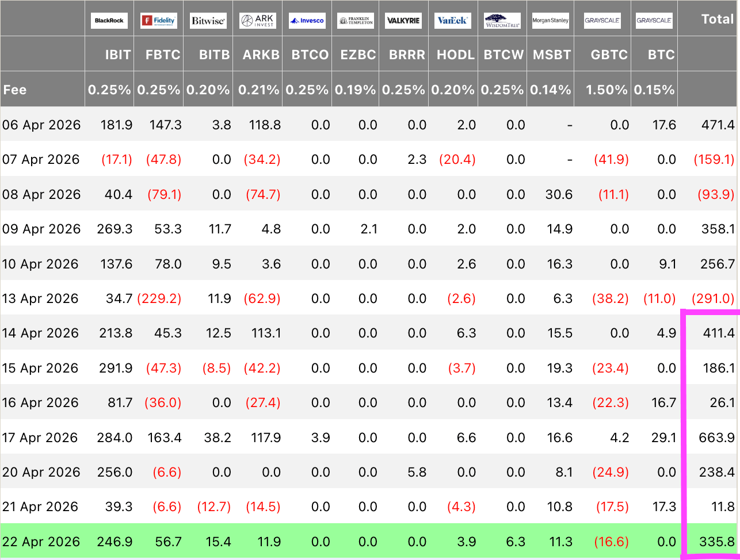Click the BlackRock logo
This screenshot has height=560, width=740.
pos(109,21)
